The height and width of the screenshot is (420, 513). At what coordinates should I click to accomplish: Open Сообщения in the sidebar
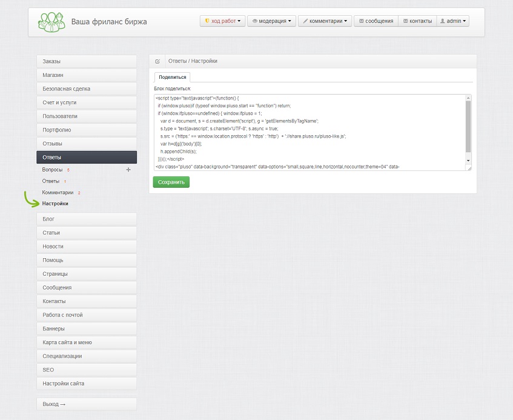click(87, 288)
